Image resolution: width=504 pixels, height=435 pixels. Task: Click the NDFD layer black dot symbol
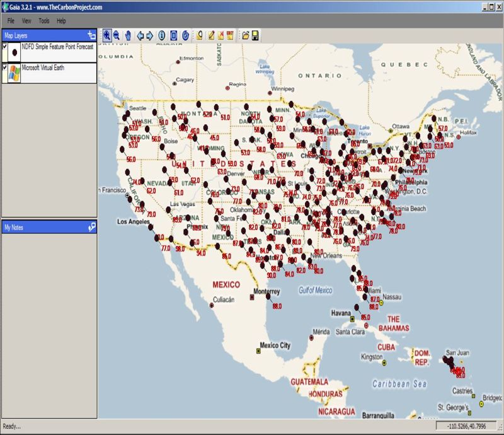point(14,52)
